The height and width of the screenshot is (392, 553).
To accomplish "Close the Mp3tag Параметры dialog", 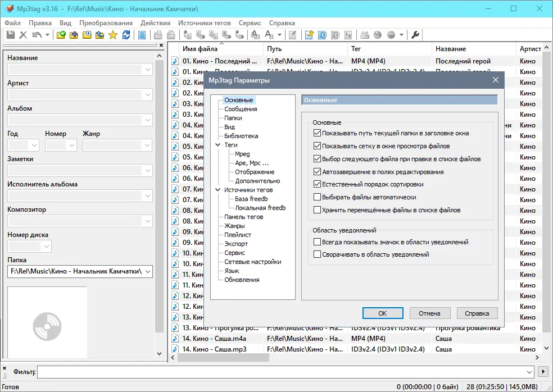I will pyautogui.click(x=496, y=80).
